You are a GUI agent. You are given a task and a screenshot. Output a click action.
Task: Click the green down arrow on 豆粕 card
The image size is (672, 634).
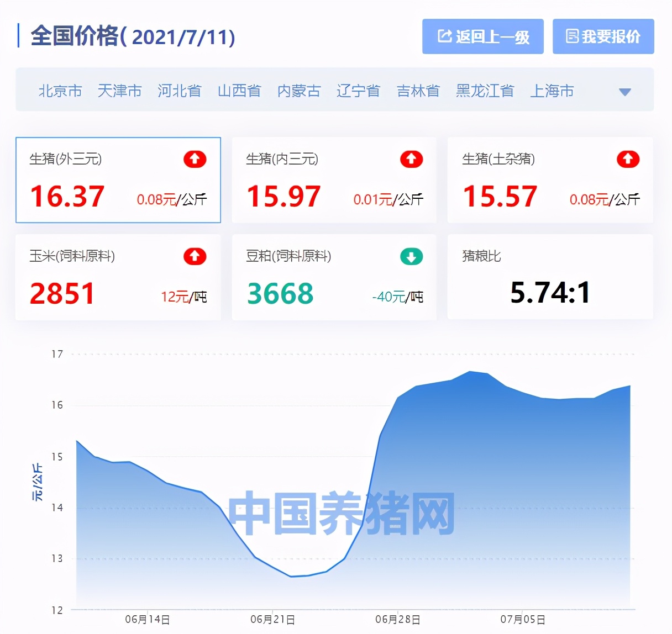tap(411, 256)
